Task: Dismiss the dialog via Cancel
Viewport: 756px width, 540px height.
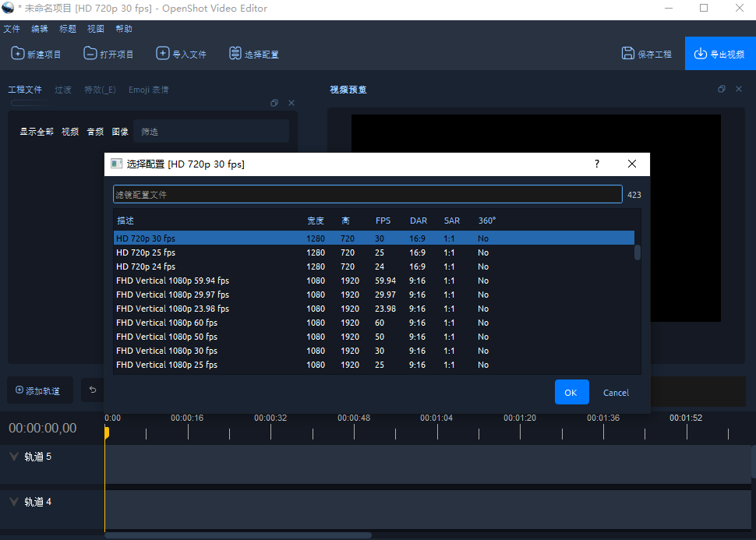Action: (616, 392)
